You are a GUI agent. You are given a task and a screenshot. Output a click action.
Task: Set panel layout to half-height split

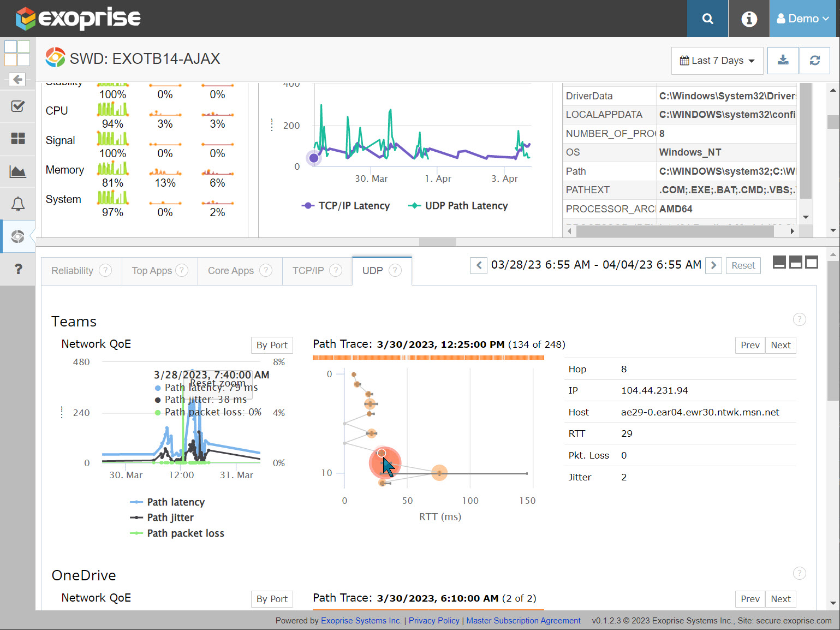(796, 262)
